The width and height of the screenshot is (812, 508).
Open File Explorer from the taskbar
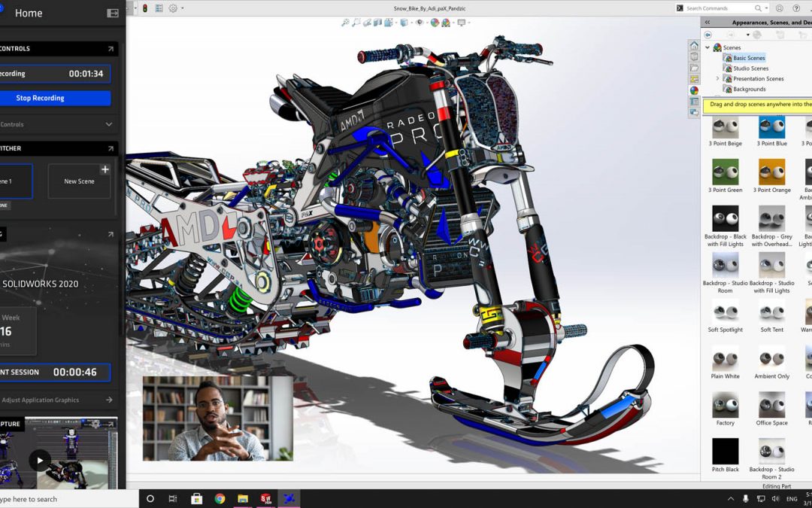(x=243, y=499)
